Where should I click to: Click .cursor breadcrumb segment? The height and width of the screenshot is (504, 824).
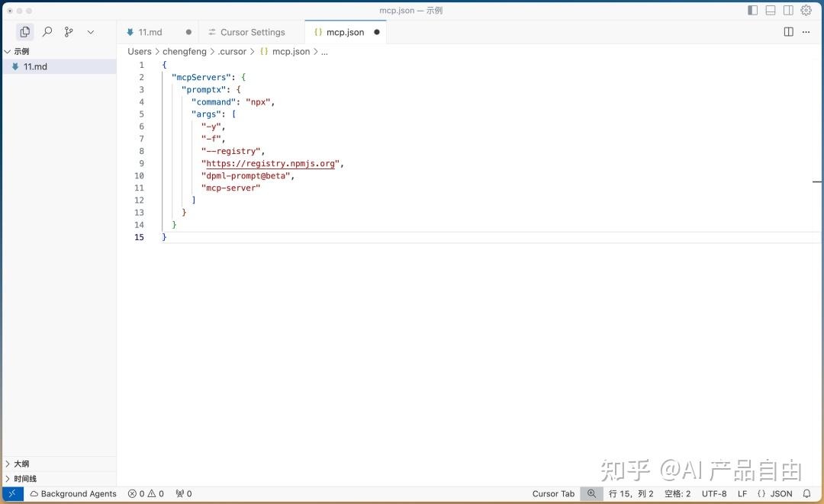232,51
